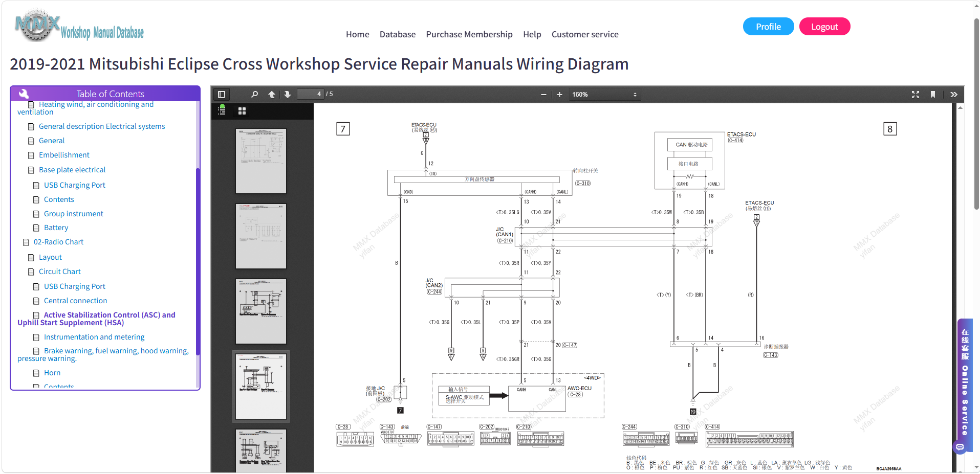Show page thumbnails in the sidebar

(242, 111)
